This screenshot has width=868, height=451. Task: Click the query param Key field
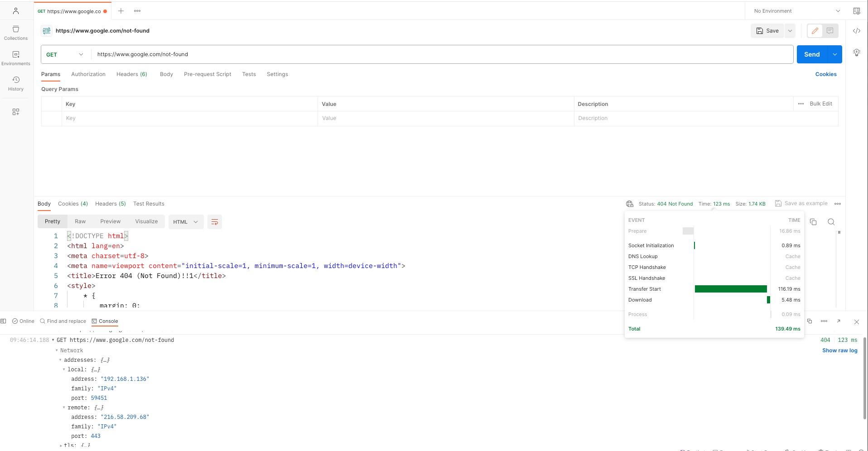pos(189,118)
